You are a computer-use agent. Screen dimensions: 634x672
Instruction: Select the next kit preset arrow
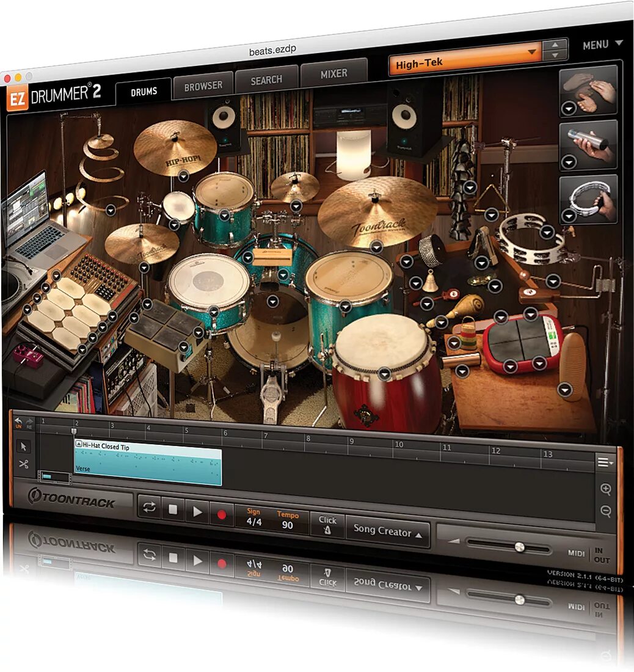tap(555, 55)
